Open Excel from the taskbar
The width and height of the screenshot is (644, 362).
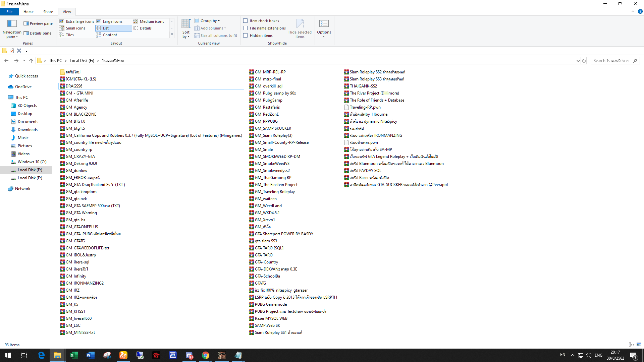pos(74,355)
